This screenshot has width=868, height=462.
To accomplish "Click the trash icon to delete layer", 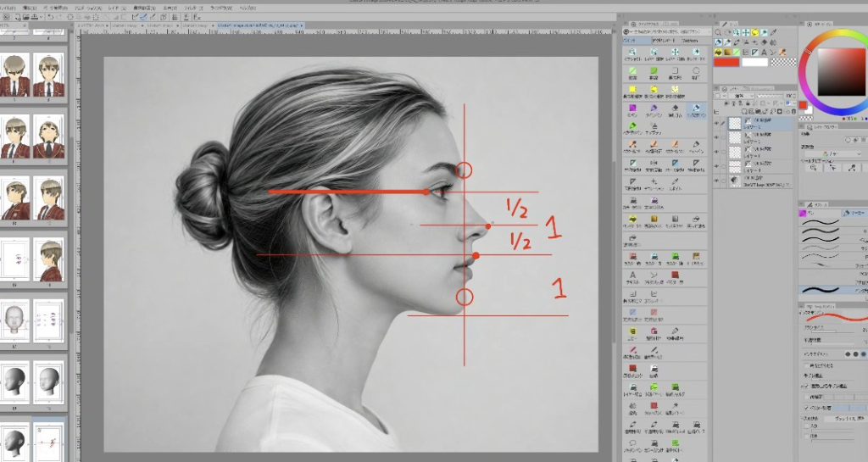I will click(x=793, y=111).
